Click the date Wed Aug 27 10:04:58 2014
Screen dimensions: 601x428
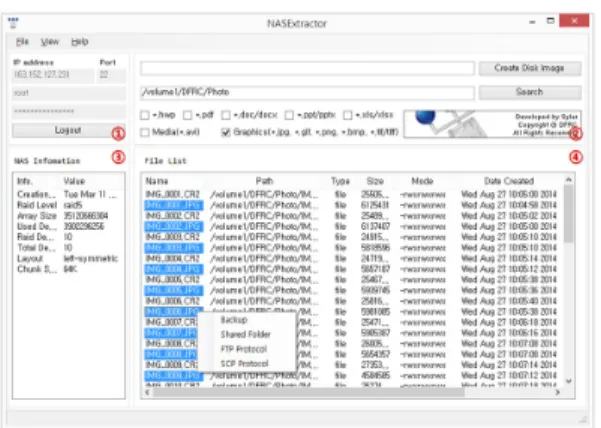point(509,205)
